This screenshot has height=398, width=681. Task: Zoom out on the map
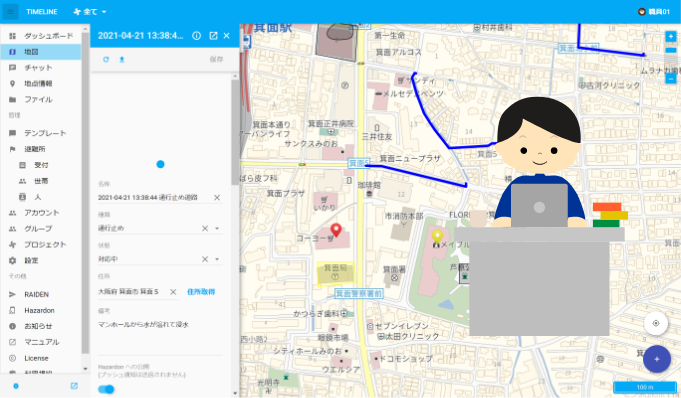671,79
